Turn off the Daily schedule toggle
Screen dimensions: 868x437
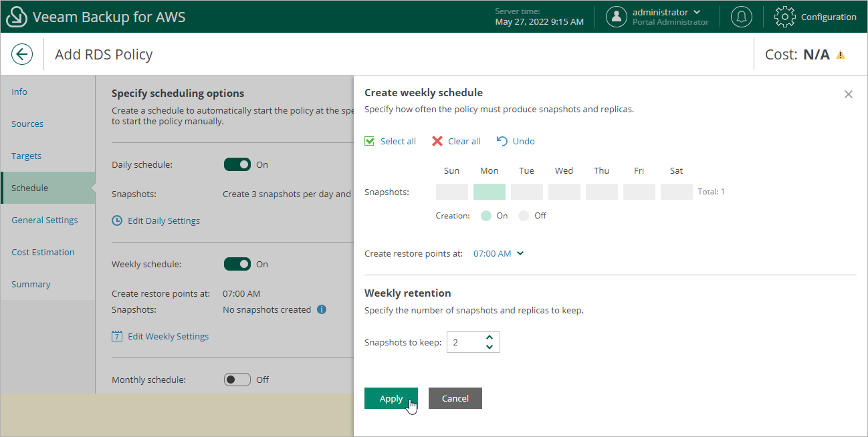237,164
